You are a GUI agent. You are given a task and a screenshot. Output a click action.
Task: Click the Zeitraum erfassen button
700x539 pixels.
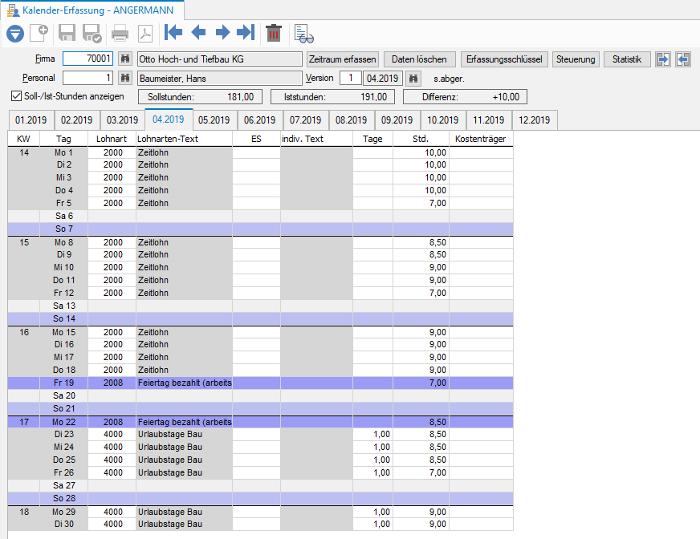342,59
